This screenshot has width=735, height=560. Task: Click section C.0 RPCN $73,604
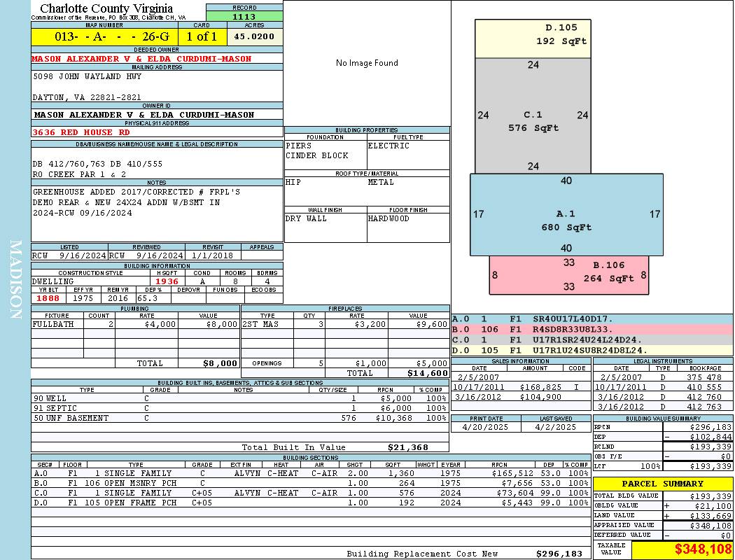[512, 493]
